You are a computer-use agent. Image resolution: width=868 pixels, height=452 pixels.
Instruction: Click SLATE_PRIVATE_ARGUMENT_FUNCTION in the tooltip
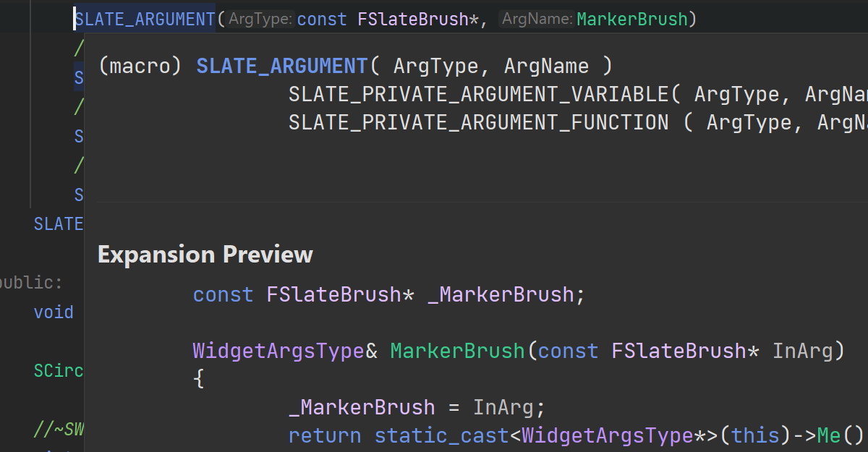tap(478, 122)
